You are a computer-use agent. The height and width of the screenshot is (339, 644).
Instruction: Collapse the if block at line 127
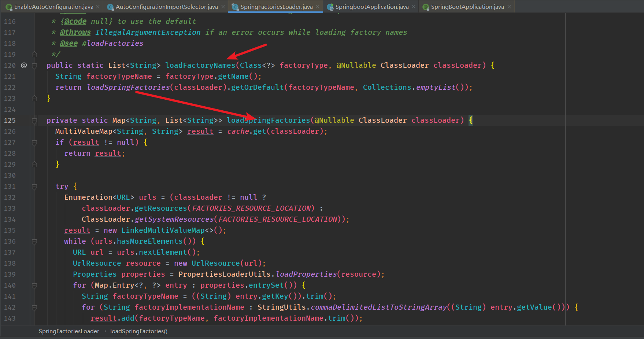(34, 143)
